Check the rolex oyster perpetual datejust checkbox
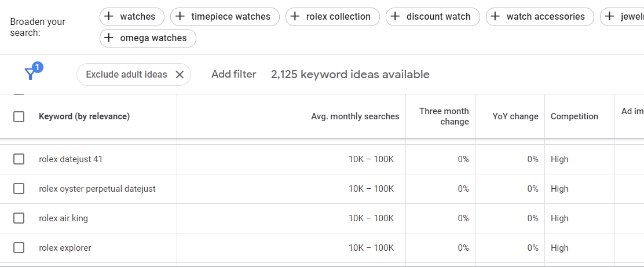Viewport: 644px width, 267px height. (19, 189)
